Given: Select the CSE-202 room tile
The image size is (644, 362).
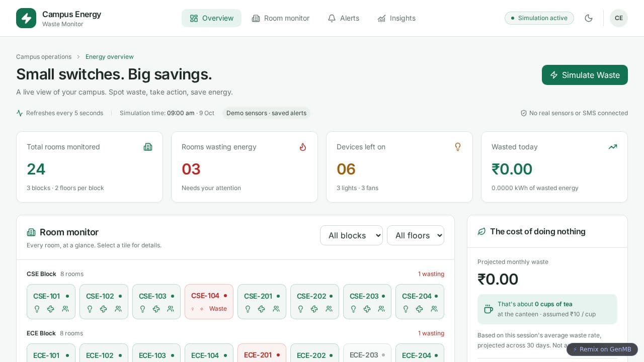Looking at the screenshot, I should point(314,302).
